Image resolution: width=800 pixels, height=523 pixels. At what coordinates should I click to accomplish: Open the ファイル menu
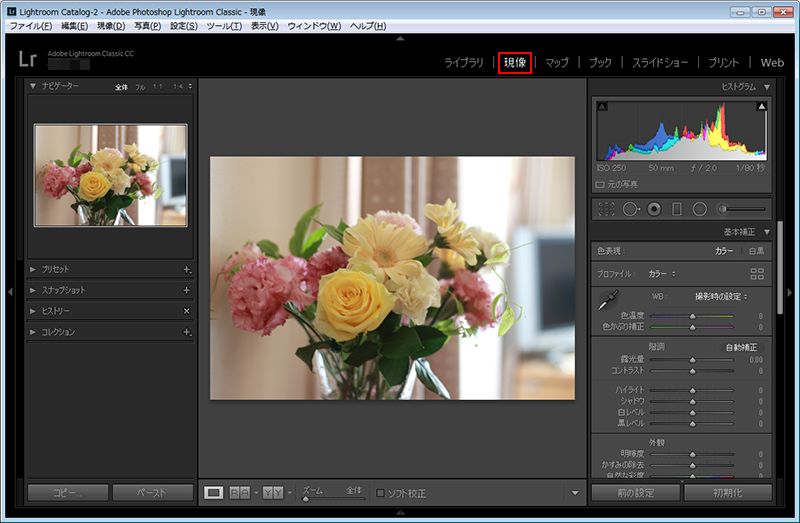(x=31, y=26)
